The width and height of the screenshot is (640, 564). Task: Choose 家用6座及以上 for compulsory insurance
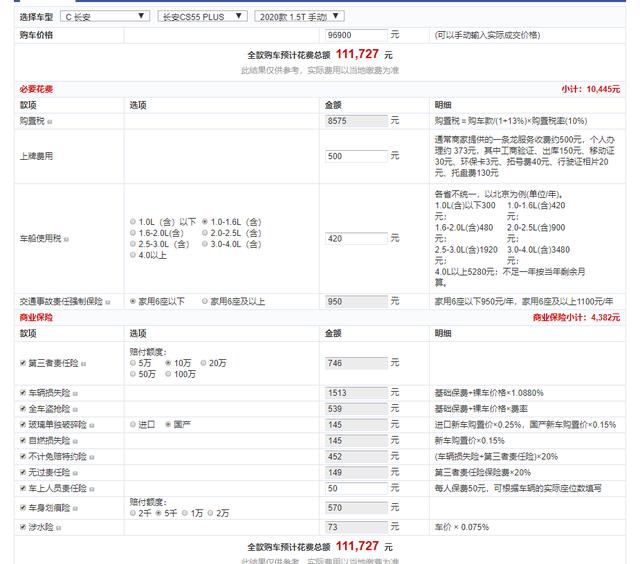205,301
